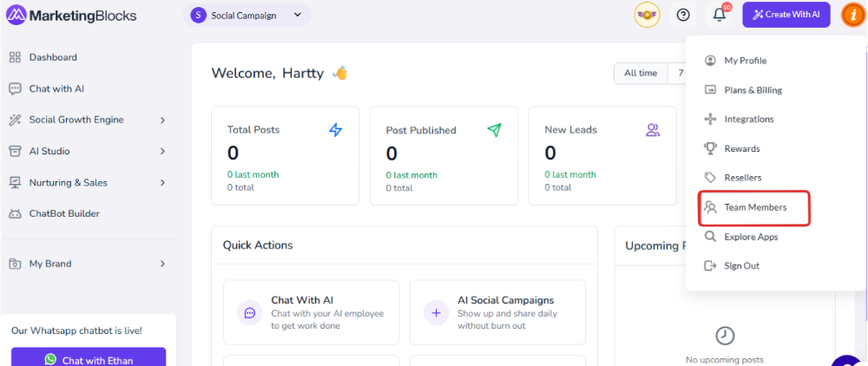Click the clock icon above No upcoming posts

coord(725,336)
